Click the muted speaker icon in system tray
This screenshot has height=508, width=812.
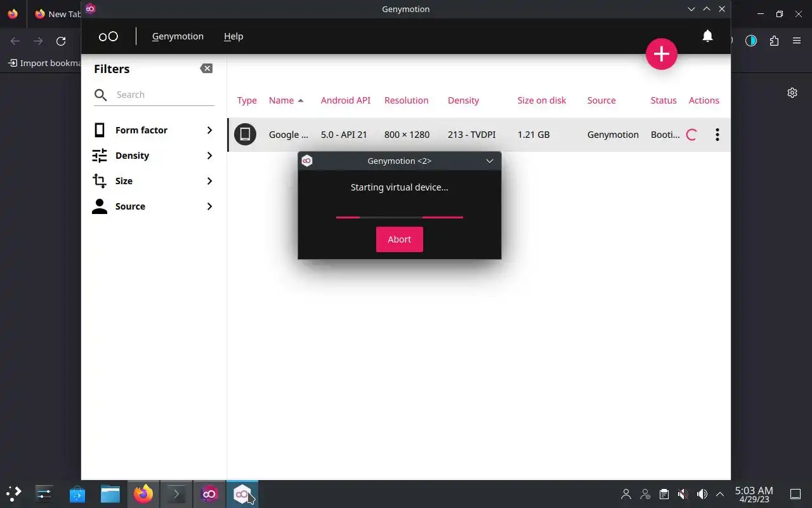pyautogui.click(x=683, y=494)
